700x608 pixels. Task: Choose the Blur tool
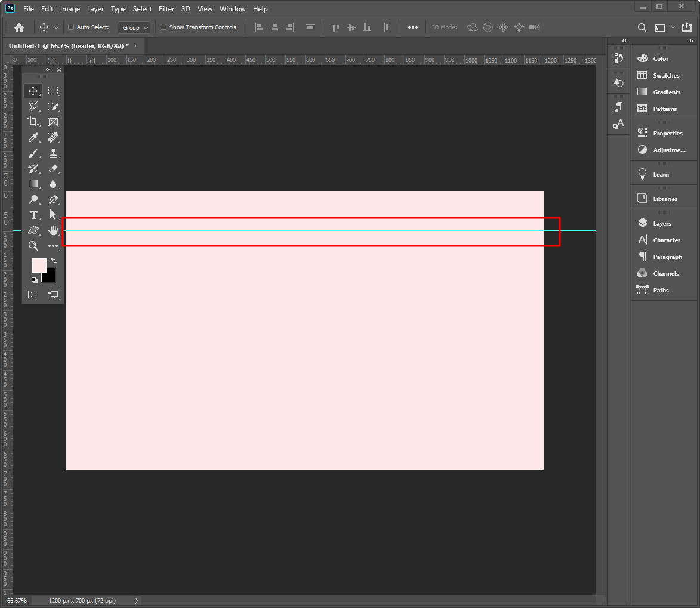tap(53, 184)
